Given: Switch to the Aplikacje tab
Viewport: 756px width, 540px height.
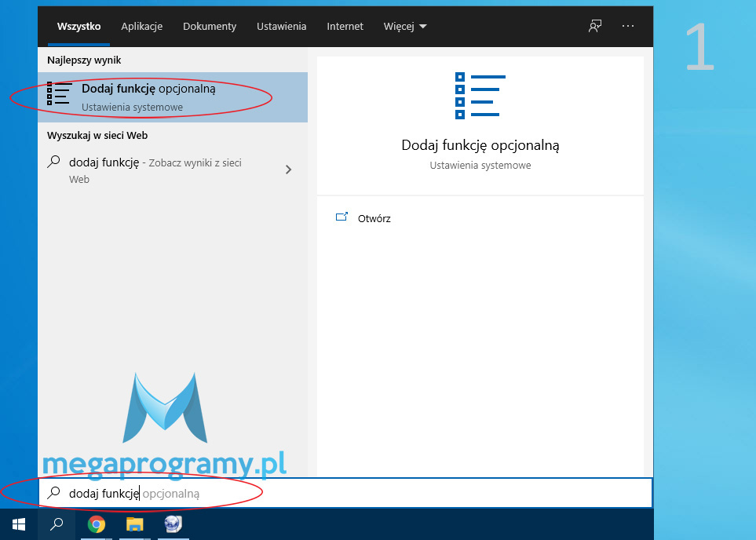Looking at the screenshot, I should (142, 27).
